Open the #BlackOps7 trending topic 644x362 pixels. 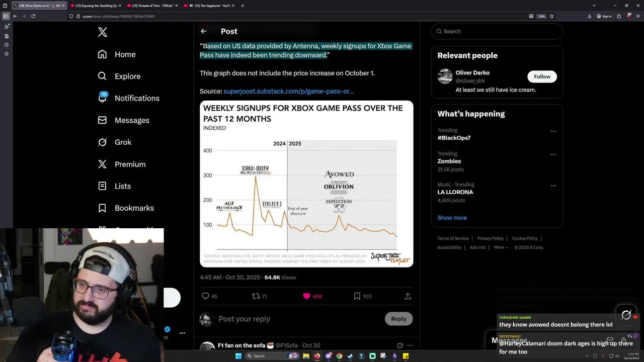coord(454,138)
